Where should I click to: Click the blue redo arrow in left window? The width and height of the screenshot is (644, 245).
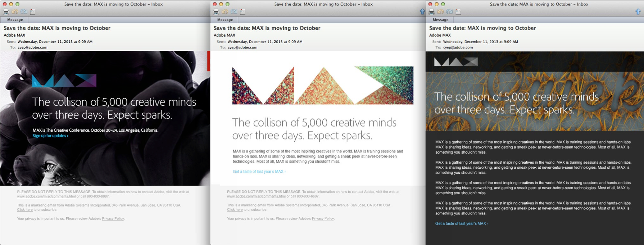click(24, 12)
